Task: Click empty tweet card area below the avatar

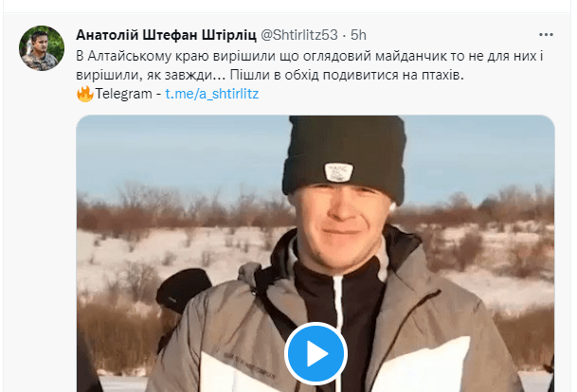Action: (40, 221)
